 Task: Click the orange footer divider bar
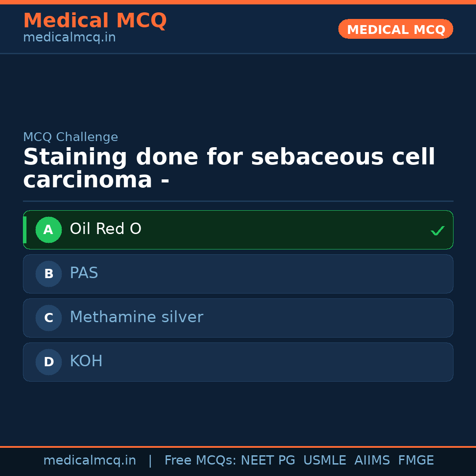point(238,446)
